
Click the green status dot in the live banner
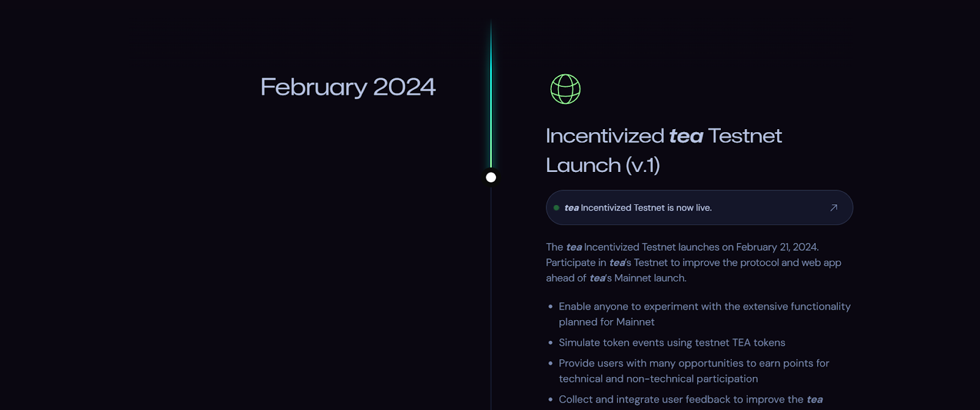click(x=556, y=208)
